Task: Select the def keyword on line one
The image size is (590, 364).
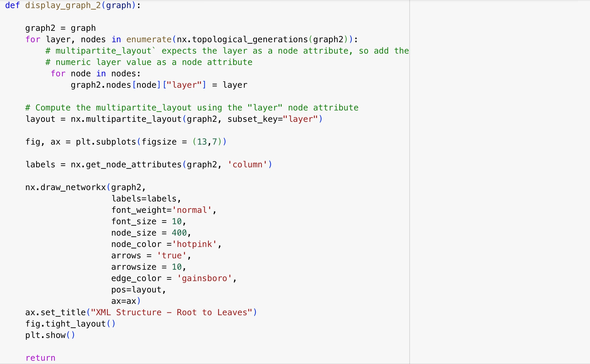Action: pyautogui.click(x=13, y=5)
